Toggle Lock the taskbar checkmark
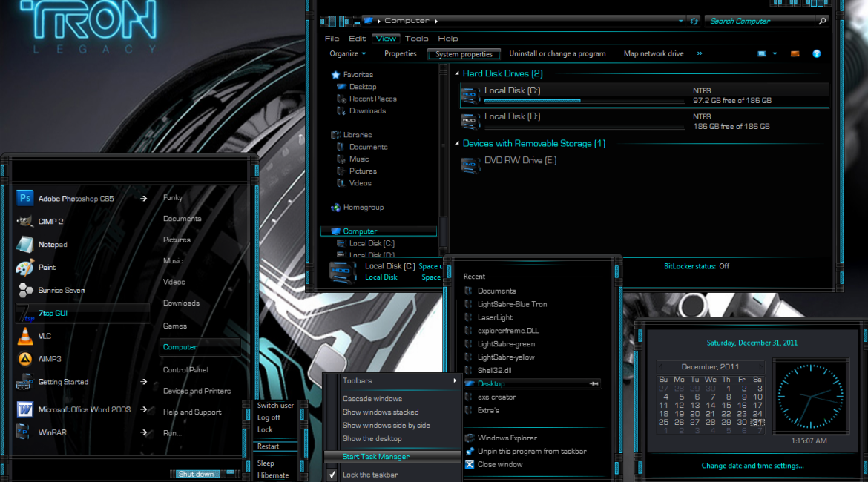868x482 pixels. pos(333,475)
